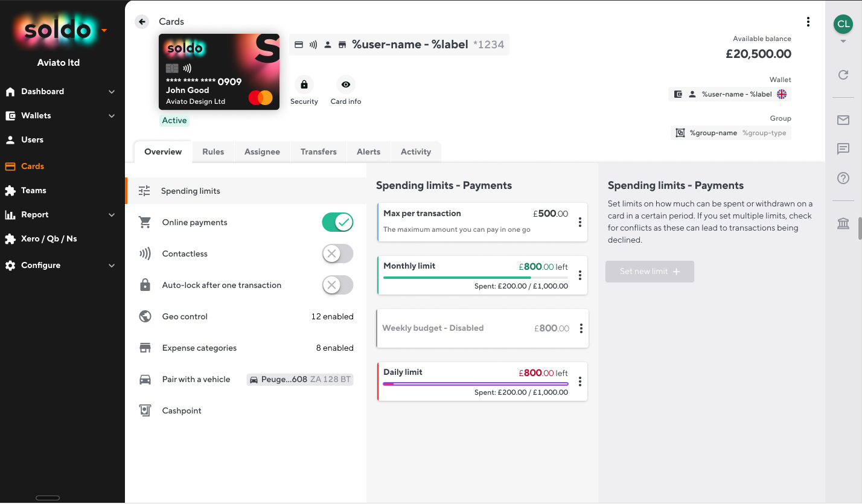
Task: Click the Cashpoint ATM icon
Action: (x=145, y=410)
